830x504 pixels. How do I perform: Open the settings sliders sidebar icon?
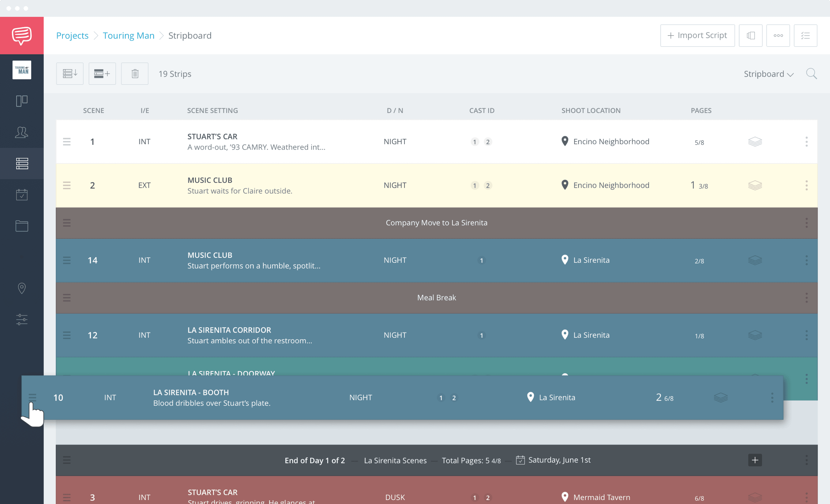click(x=21, y=319)
